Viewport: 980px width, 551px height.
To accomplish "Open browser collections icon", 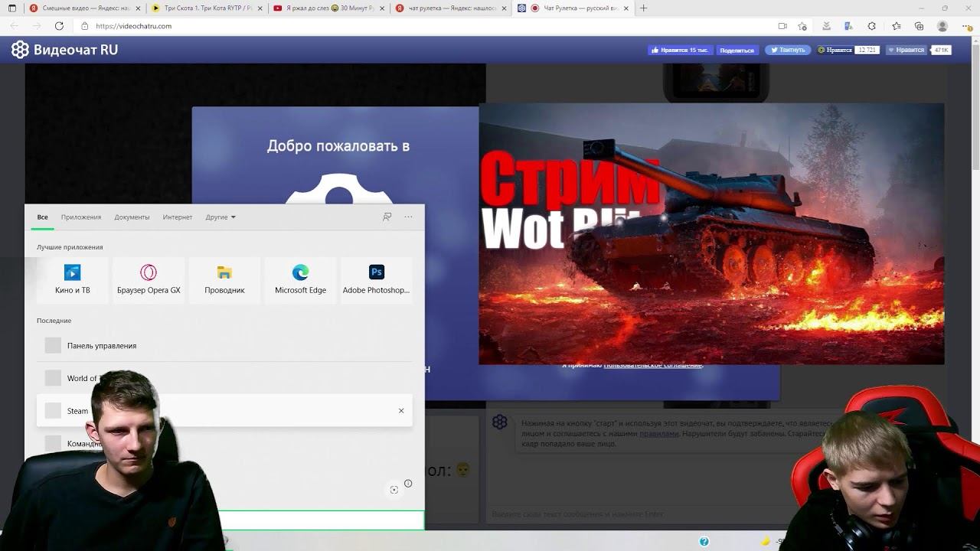I will 919,26.
